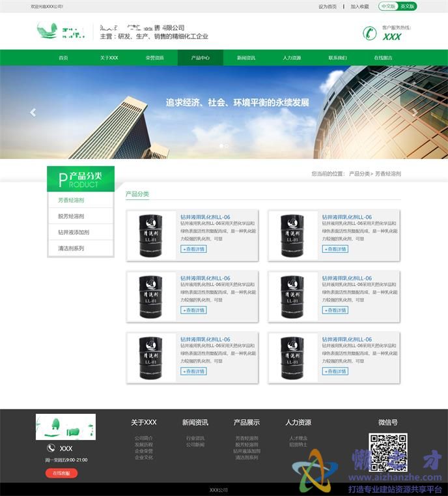448x496 pixels.
Task: Open footer link 企业文化
Action: pos(144,458)
